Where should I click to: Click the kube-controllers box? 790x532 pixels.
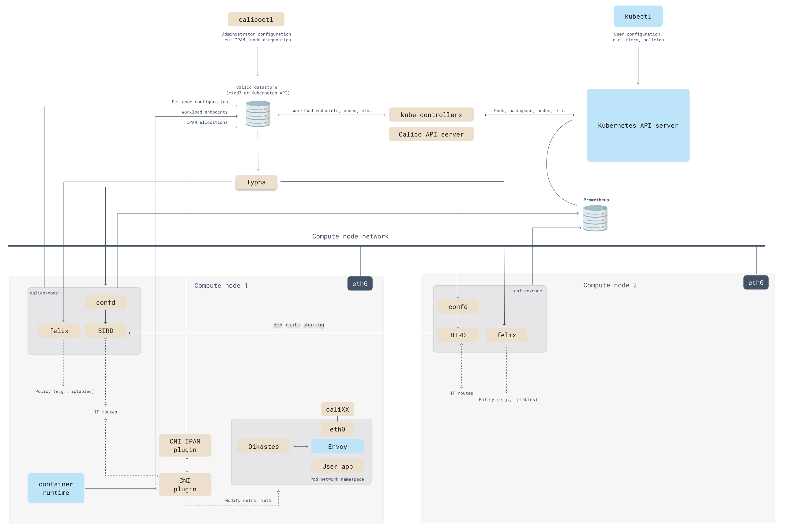431,115
